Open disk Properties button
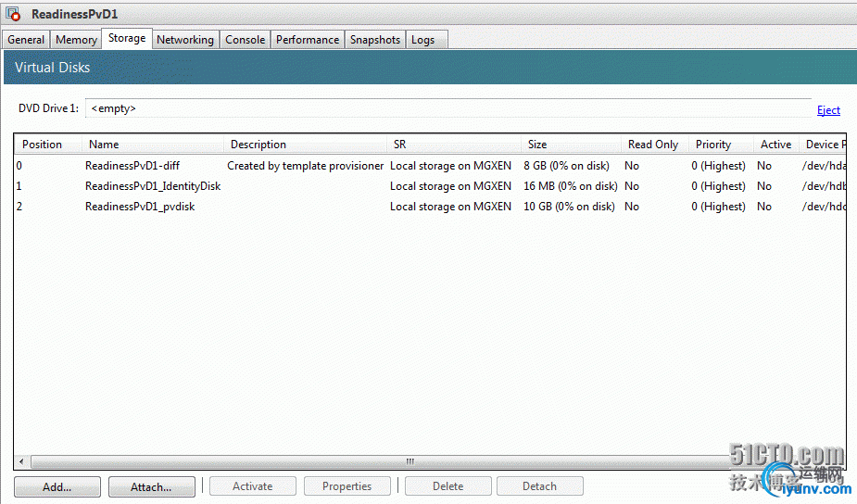This screenshot has width=857, height=504. coord(347,486)
